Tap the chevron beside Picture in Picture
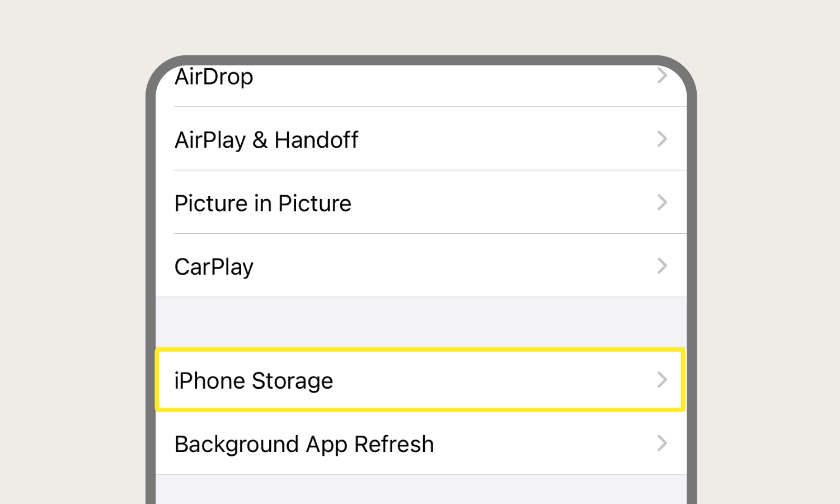Screen dimensions: 840x504 tap(662, 202)
